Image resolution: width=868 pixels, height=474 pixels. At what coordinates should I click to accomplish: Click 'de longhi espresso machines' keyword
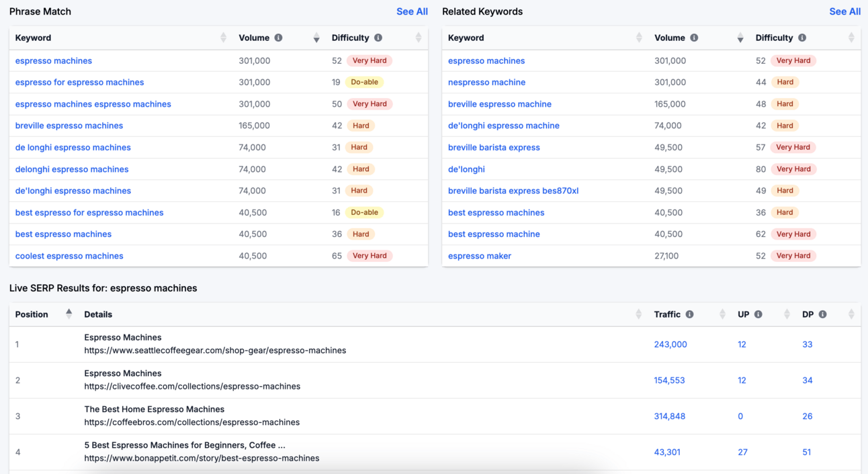73,148
